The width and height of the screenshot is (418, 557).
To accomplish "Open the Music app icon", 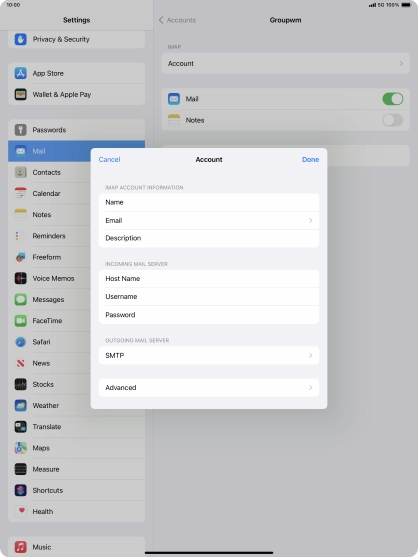I will point(21,547).
